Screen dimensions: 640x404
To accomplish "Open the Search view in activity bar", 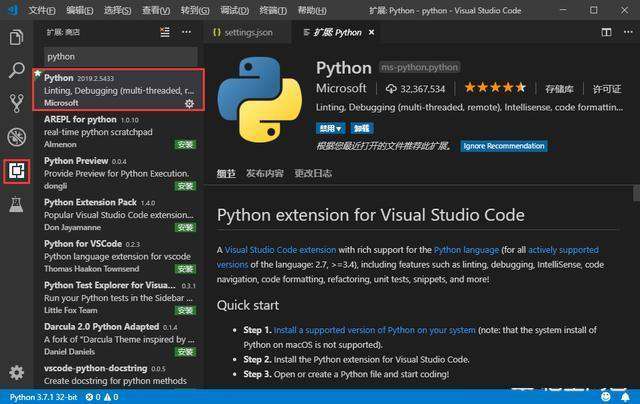I will [16, 70].
